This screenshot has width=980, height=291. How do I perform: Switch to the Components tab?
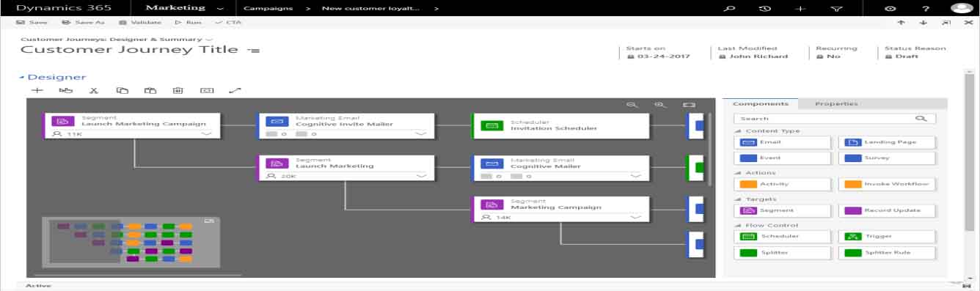pyautogui.click(x=760, y=104)
